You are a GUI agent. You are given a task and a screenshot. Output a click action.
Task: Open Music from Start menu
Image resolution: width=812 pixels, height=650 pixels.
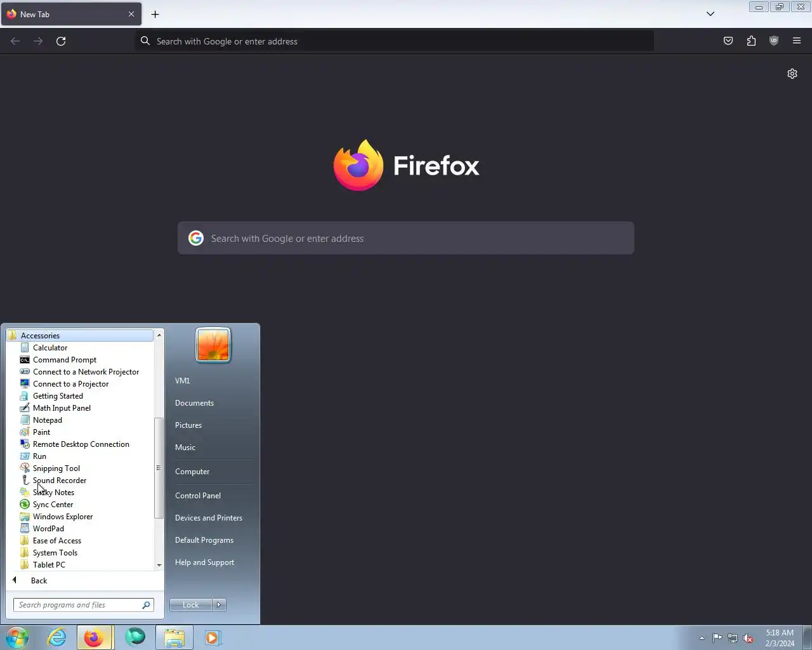[185, 448]
